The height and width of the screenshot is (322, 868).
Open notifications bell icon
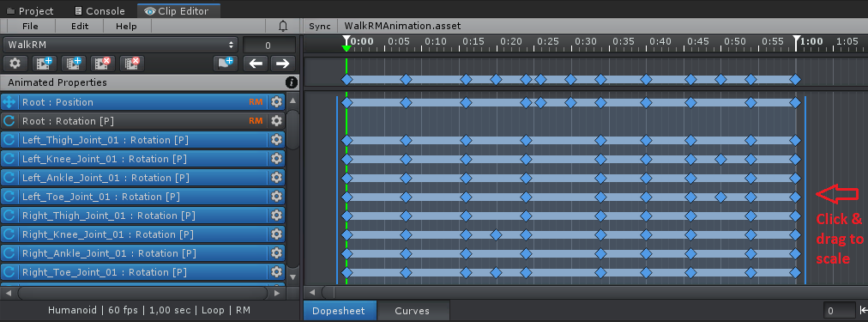point(283,26)
